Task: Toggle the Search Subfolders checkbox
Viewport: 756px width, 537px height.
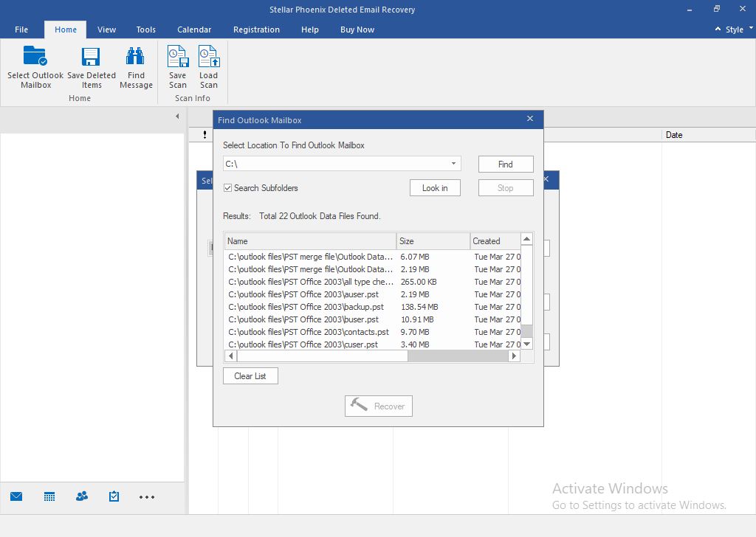Action: (x=228, y=188)
